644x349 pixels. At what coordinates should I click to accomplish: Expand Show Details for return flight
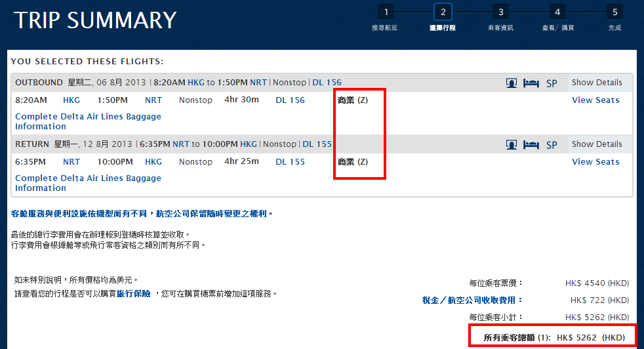click(596, 144)
